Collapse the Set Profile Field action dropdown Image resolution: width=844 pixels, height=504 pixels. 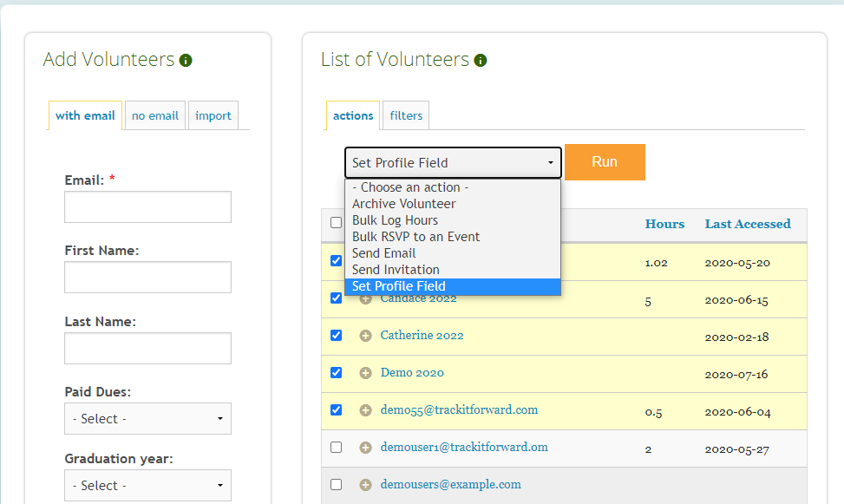[453, 163]
